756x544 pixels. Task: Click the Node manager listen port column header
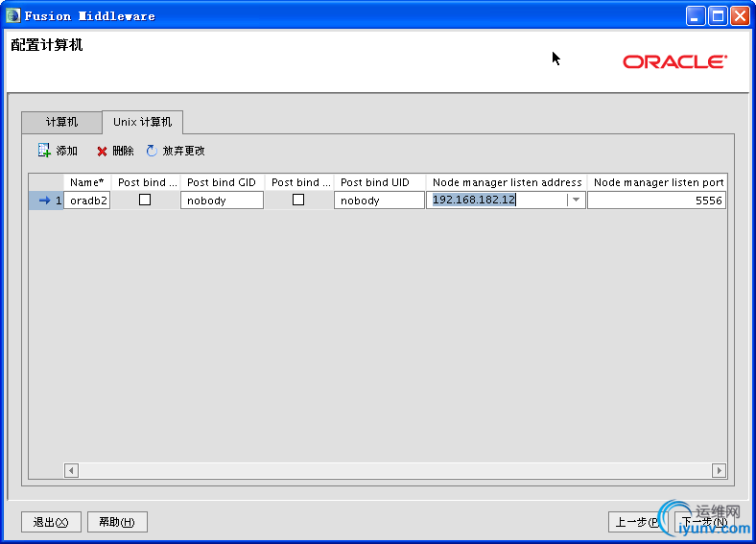click(x=657, y=182)
